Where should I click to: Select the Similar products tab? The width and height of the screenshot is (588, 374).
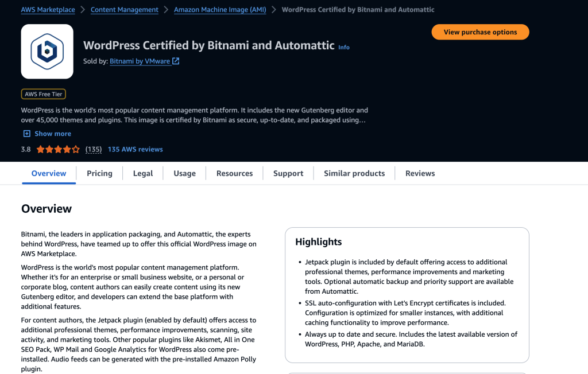click(354, 173)
